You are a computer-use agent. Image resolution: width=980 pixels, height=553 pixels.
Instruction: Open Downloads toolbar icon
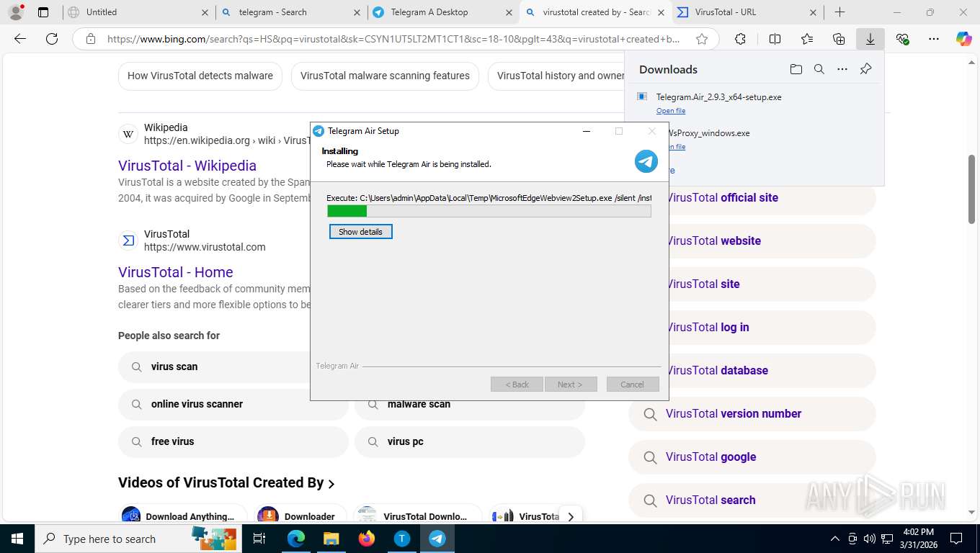(x=870, y=39)
